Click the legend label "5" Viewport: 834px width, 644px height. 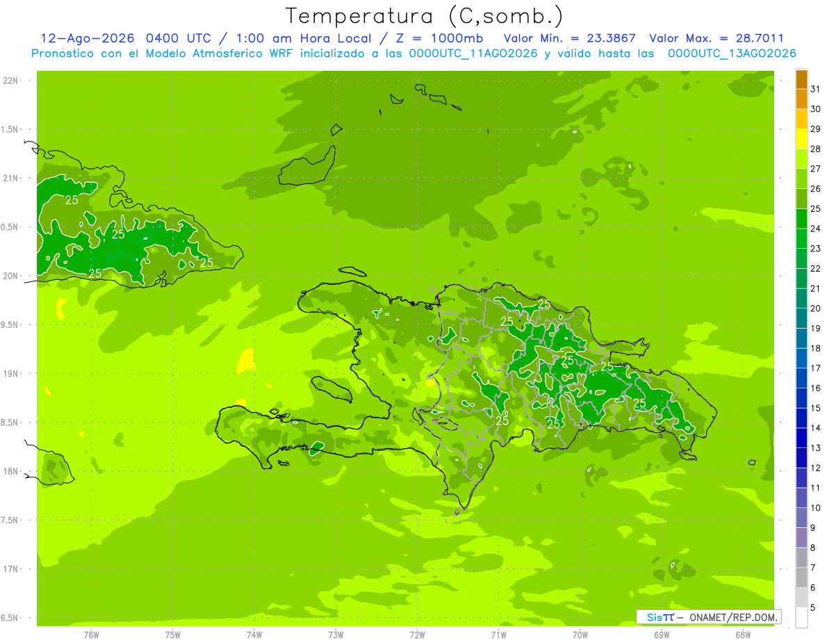[813, 608]
